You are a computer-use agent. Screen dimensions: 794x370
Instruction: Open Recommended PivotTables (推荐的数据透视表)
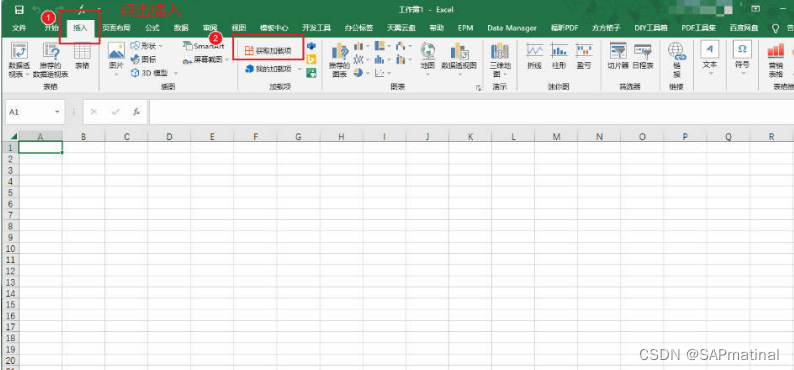click(51, 60)
